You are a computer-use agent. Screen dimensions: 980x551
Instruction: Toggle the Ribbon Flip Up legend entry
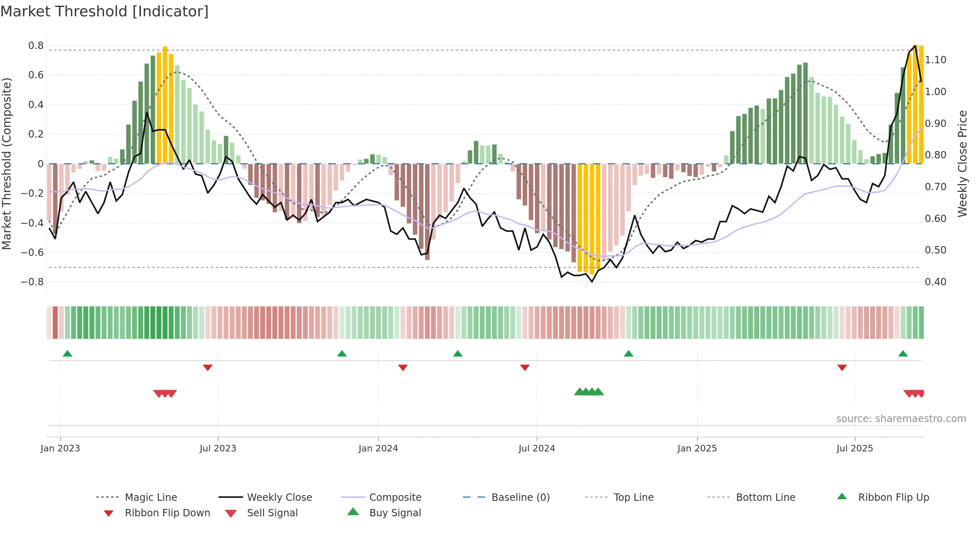point(883,497)
